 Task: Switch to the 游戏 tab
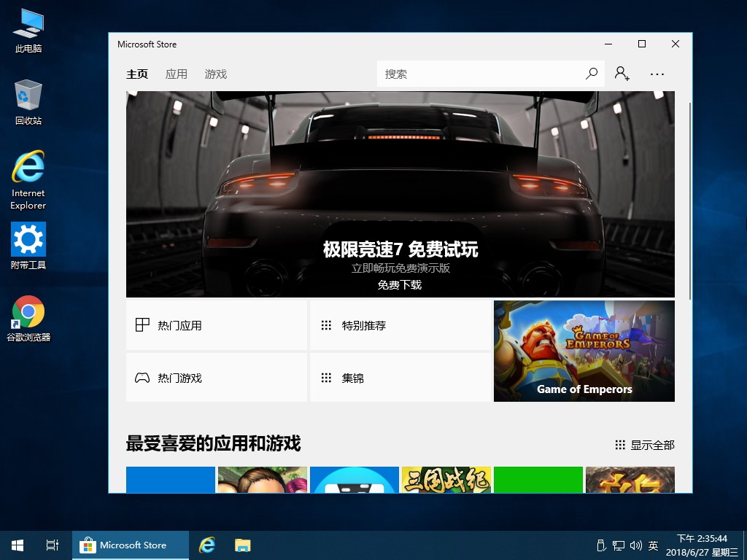click(216, 74)
